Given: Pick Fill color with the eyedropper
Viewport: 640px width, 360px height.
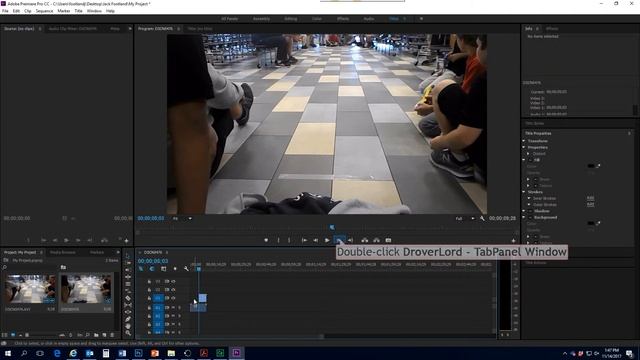Looking at the screenshot, I should click(598, 165).
